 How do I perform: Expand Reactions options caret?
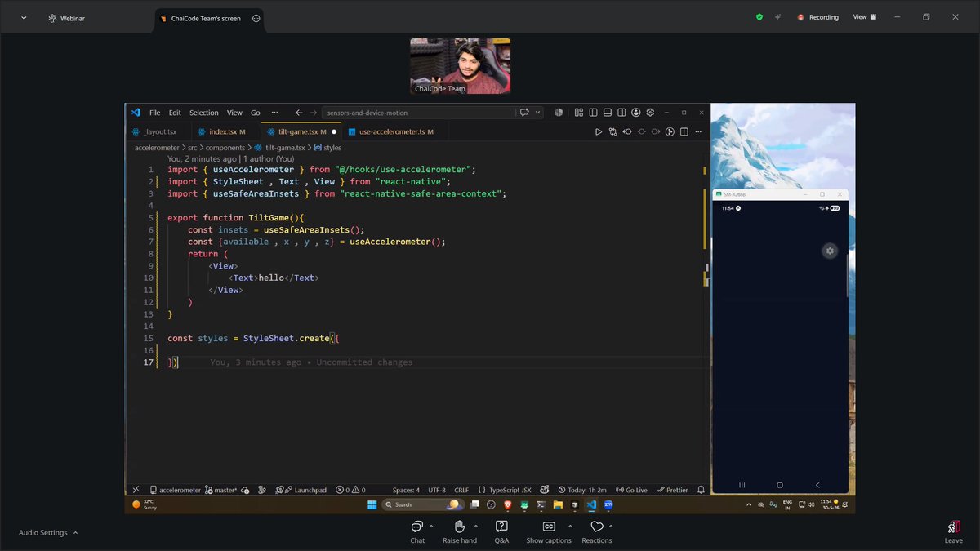click(611, 526)
